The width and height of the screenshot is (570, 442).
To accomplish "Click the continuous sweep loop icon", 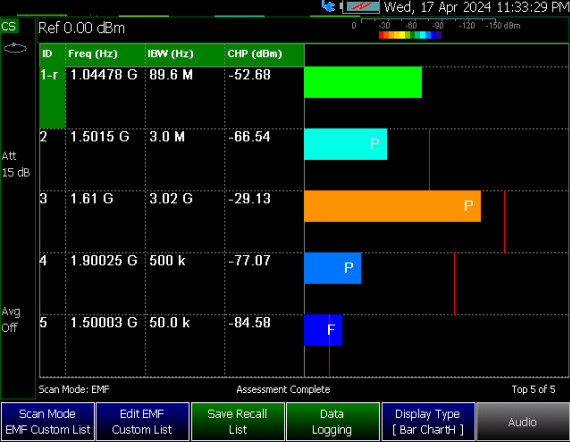I will tap(15, 48).
